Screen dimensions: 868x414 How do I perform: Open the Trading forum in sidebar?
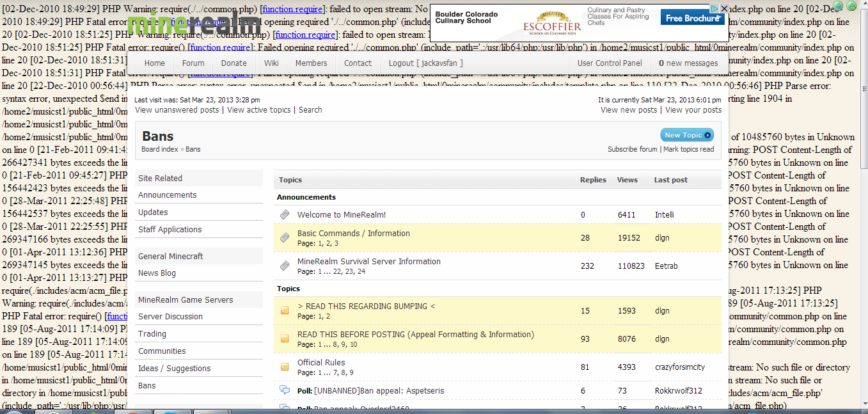tap(152, 334)
